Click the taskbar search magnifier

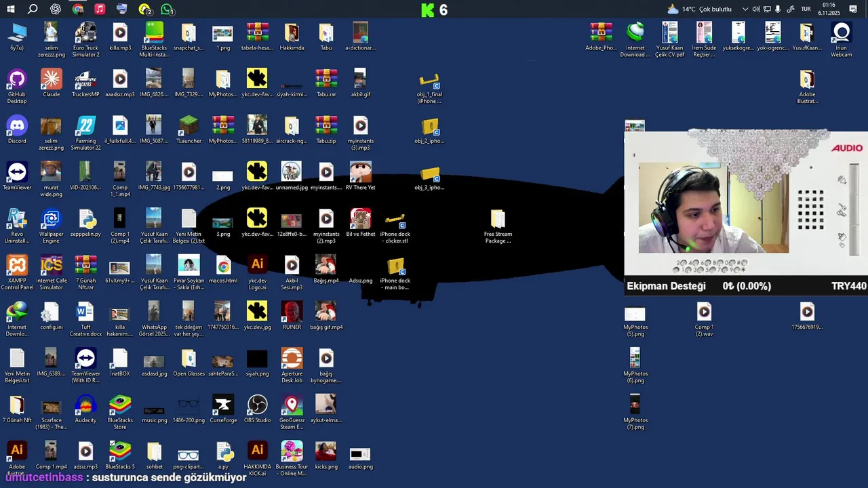pos(33,9)
